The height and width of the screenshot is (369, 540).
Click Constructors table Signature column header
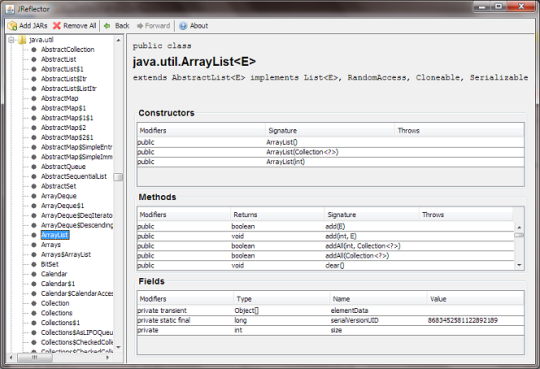pyautogui.click(x=330, y=131)
